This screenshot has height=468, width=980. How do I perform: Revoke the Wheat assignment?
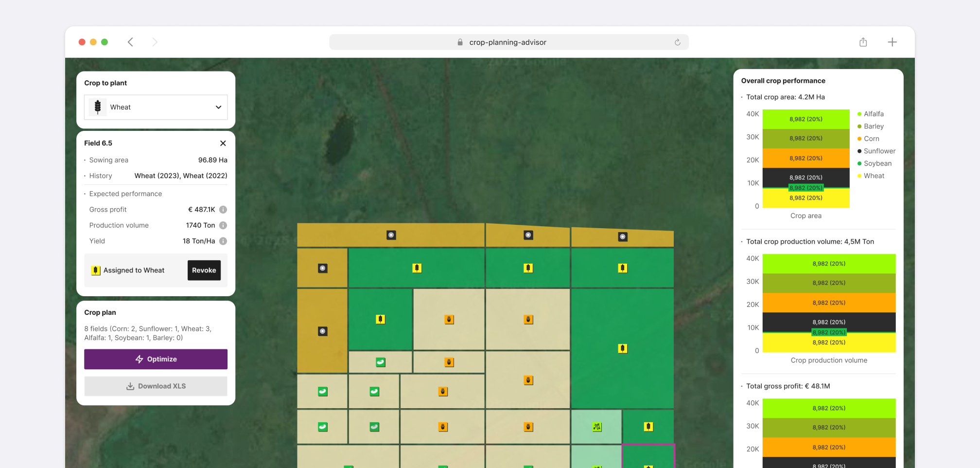pos(204,270)
